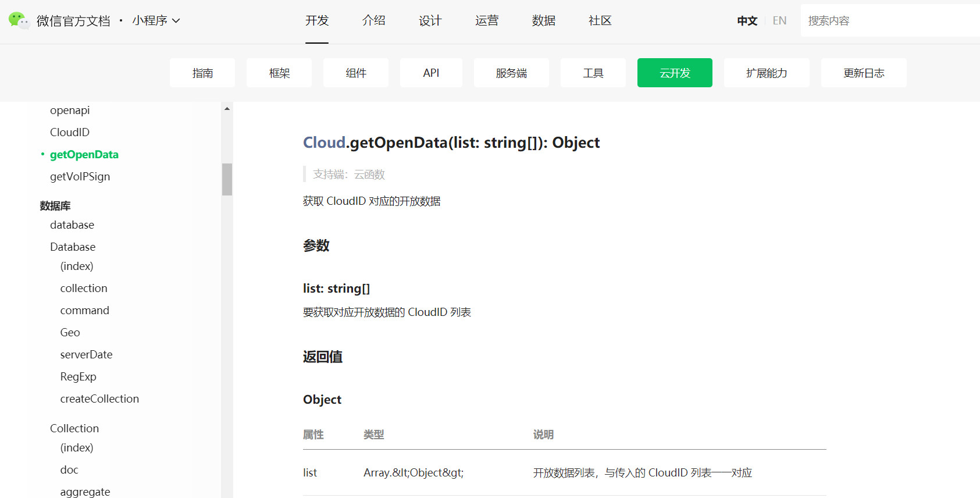
Task: Open the 服务端 section button
Action: [x=511, y=73]
